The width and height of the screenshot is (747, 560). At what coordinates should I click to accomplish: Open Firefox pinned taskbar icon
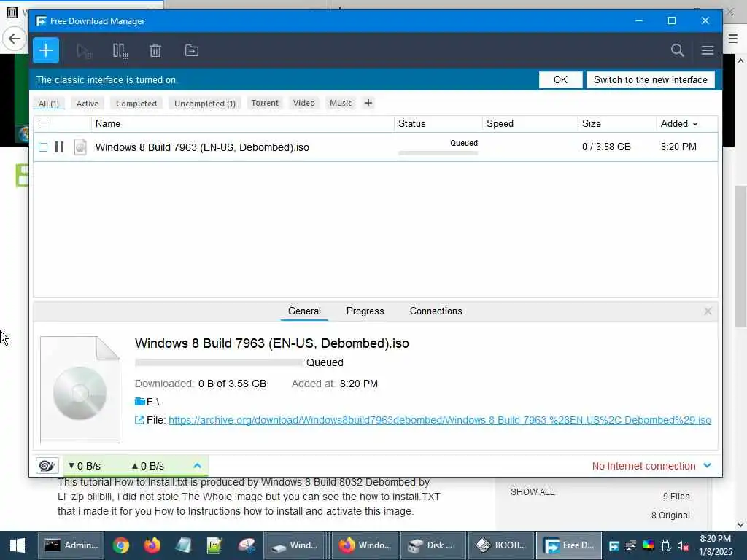tap(152, 545)
